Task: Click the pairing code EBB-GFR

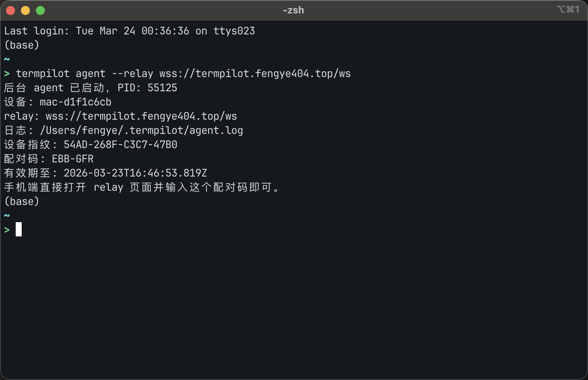Action: [73, 159]
